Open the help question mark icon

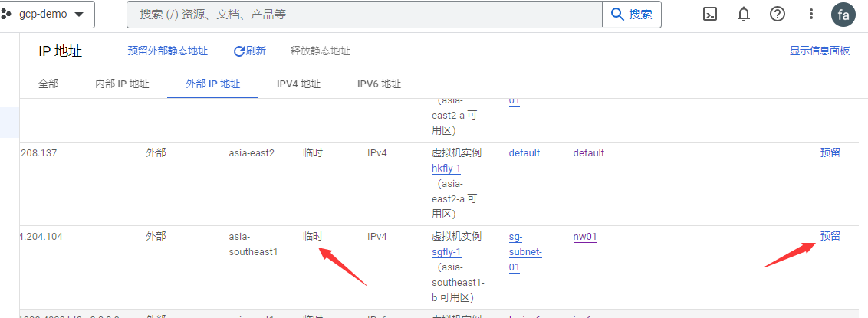click(x=778, y=14)
